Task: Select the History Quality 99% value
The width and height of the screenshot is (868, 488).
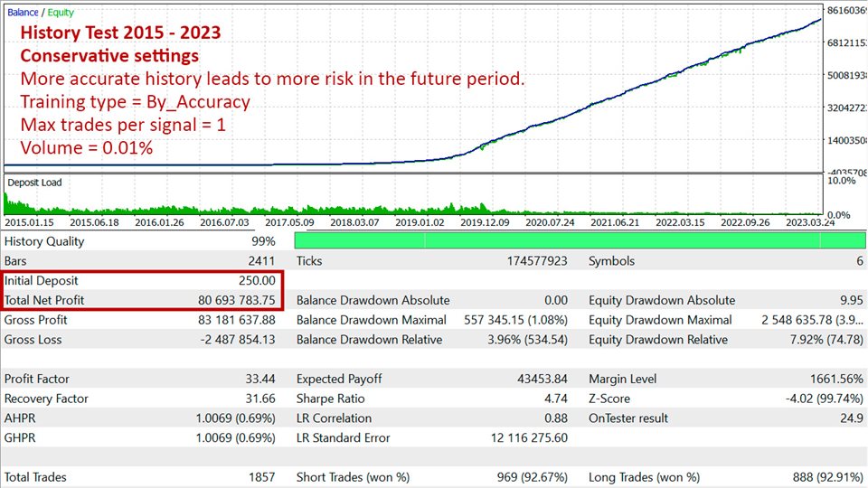Action: (263, 241)
